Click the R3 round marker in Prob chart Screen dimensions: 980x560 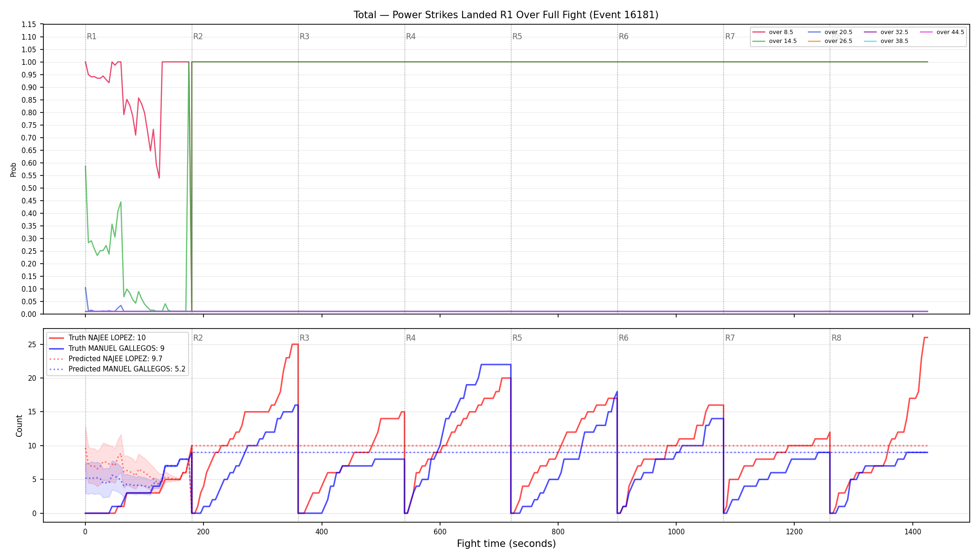coord(304,36)
